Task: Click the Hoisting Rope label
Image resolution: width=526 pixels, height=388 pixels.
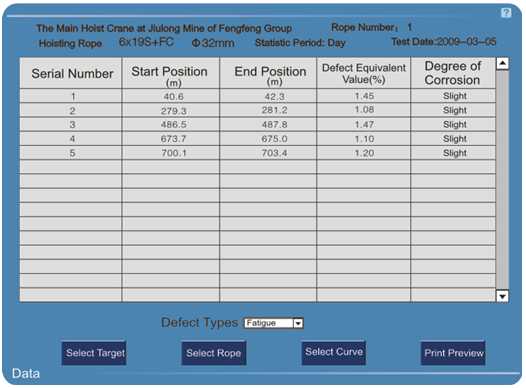Action: (70, 44)
